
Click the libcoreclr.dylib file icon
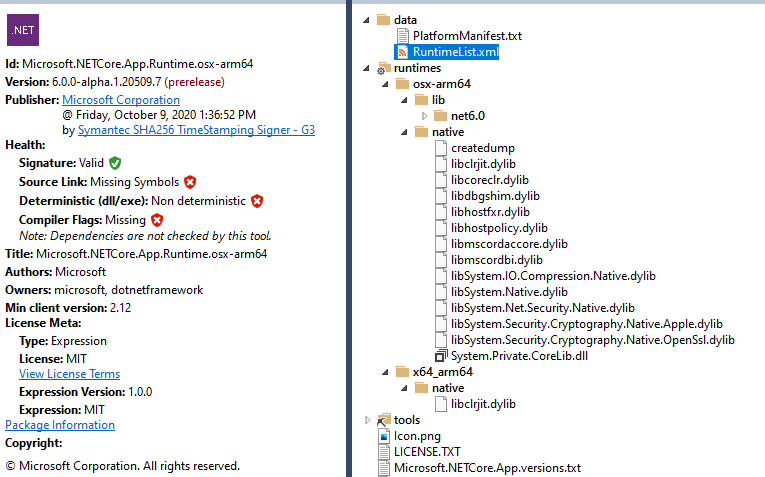441,180
